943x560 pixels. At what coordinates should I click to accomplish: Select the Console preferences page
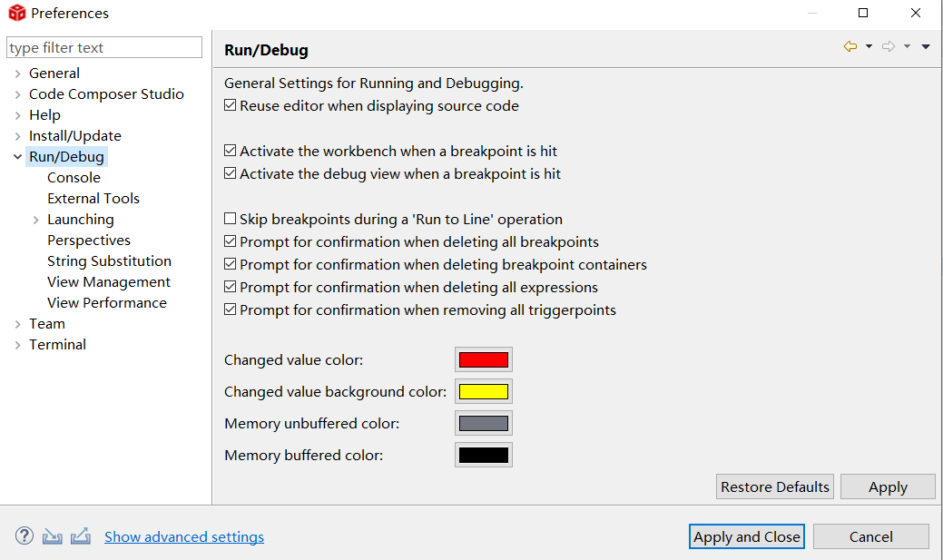[74, 178]
